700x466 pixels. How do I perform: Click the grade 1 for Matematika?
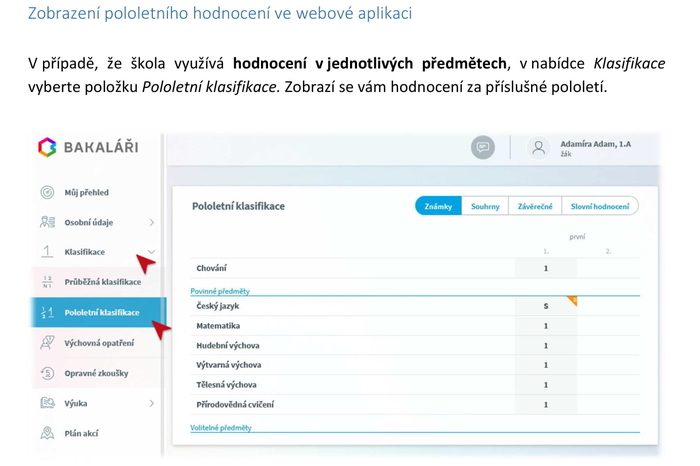point(546,326)
